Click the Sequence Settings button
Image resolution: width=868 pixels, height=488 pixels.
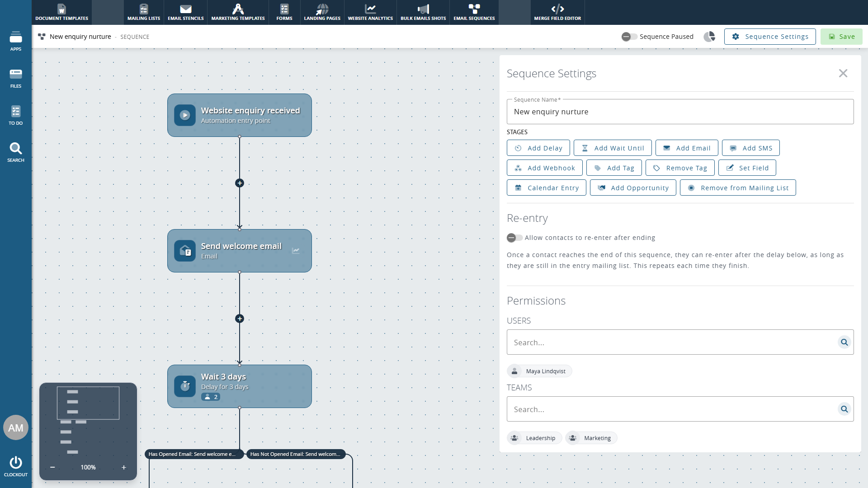pyautogui.click(x=770, y=37)
